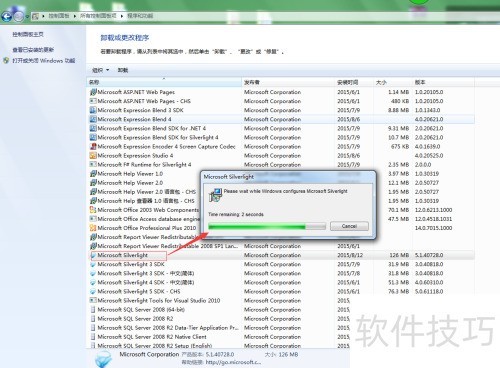
Task: Click icon of Office 2003 Web Components
Action: coord(93,210)
